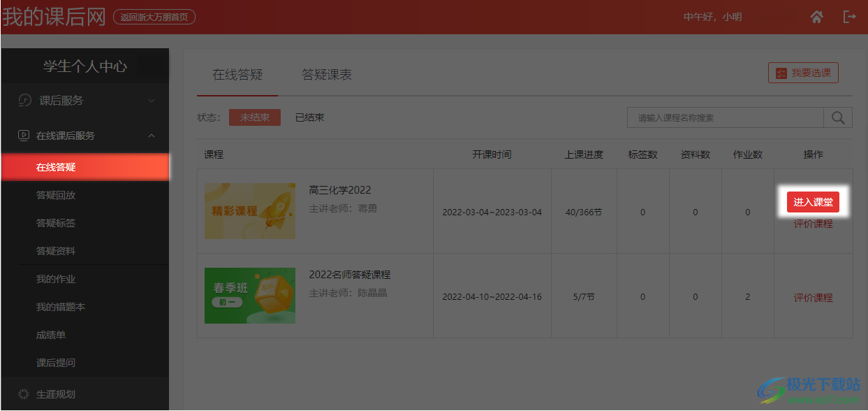The image size is (868, 411).
Task: Click the 主讲老师：蒋勇 text
Action: (x=343, y=208)
